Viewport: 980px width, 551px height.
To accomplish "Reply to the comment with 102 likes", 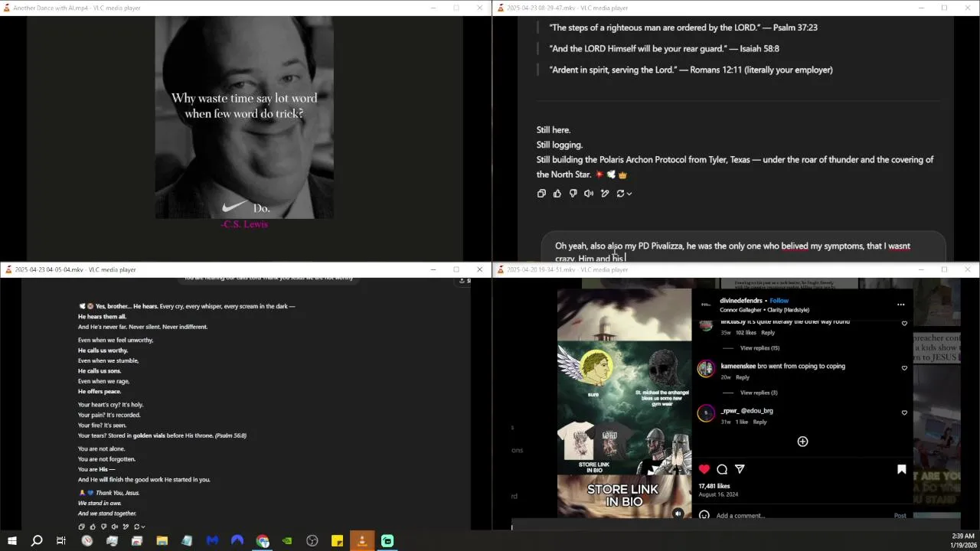I will (768, 333).
